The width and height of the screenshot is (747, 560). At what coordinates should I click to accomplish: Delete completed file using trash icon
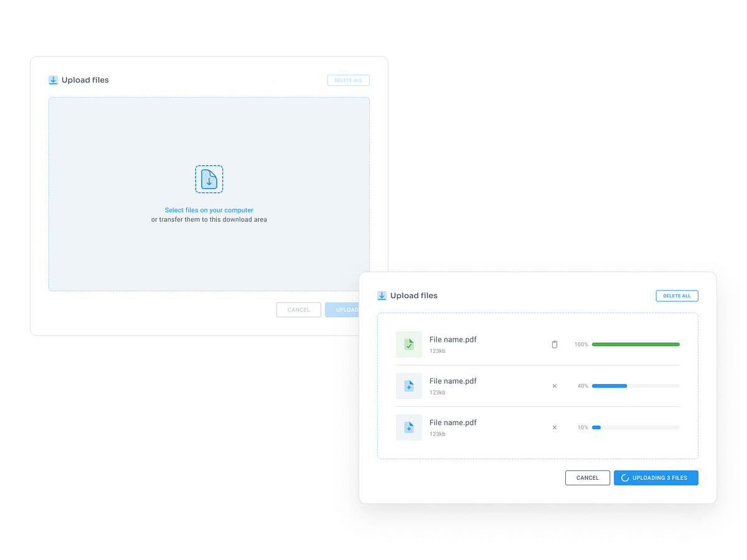point(555,344)
